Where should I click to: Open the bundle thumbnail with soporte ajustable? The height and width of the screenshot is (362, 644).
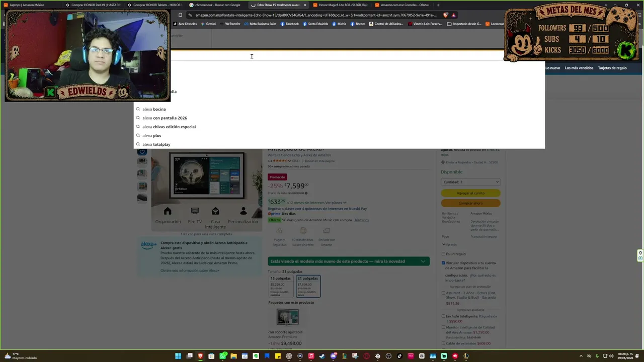pyautogui.click(x=287, y=317)
